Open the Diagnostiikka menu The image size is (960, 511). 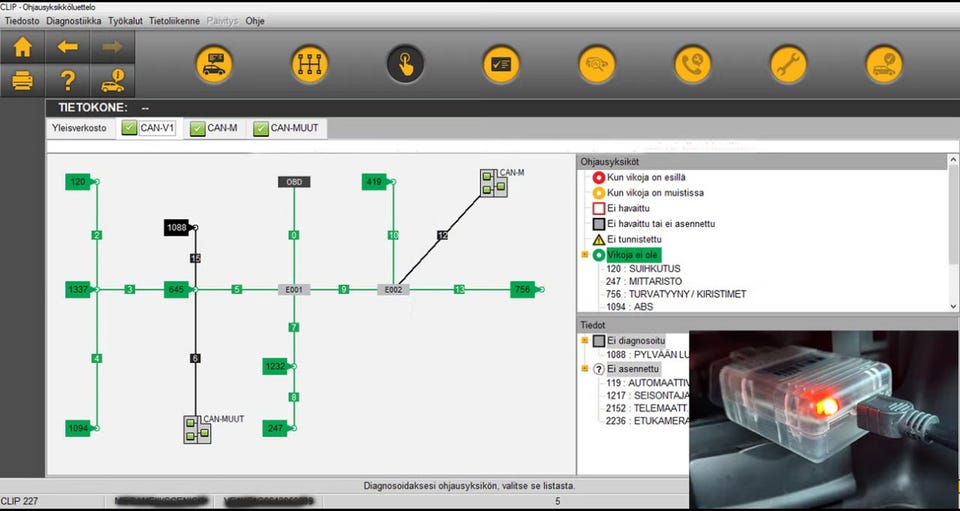pyautogui.click(x=74, y=21)
